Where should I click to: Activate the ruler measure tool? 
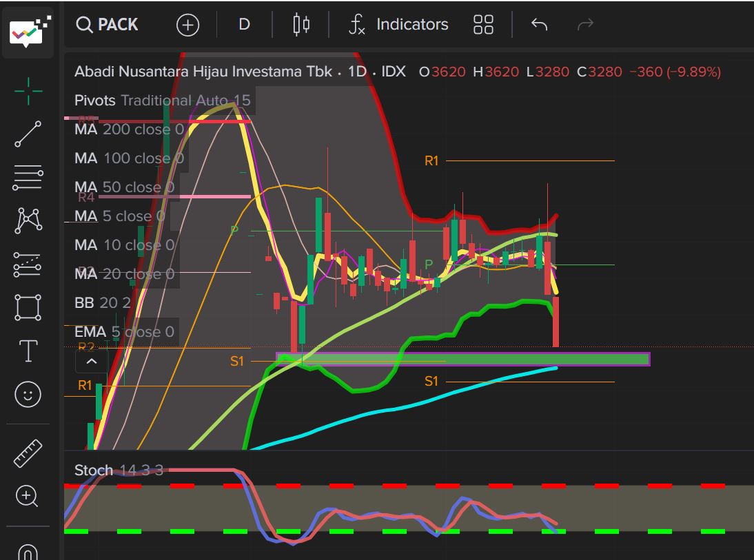click(28, 453)
